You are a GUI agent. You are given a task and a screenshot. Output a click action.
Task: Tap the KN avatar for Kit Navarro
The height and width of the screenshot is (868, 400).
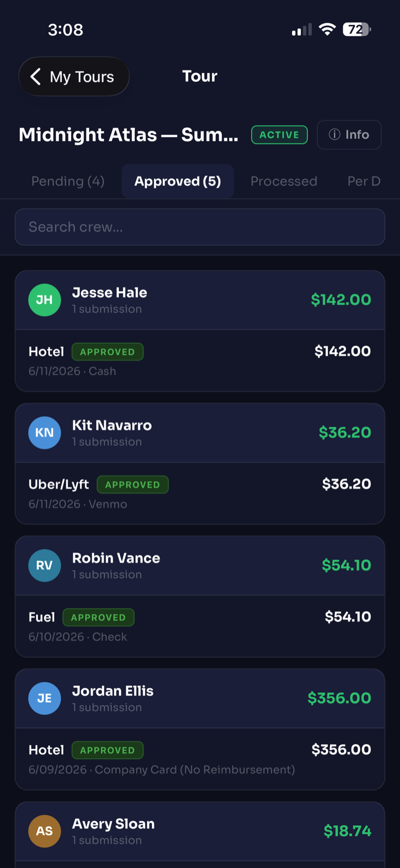click(44, 433)
